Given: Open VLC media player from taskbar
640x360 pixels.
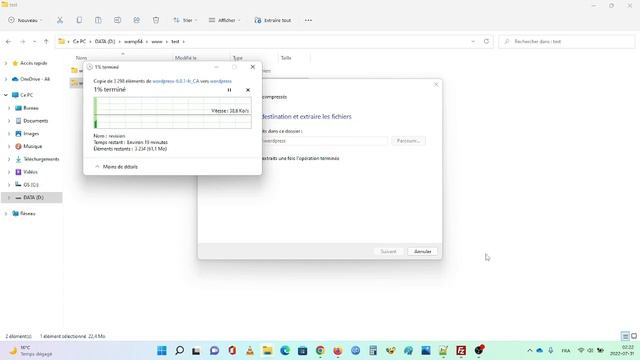Looking at the screenshot, I should point(249,351).
